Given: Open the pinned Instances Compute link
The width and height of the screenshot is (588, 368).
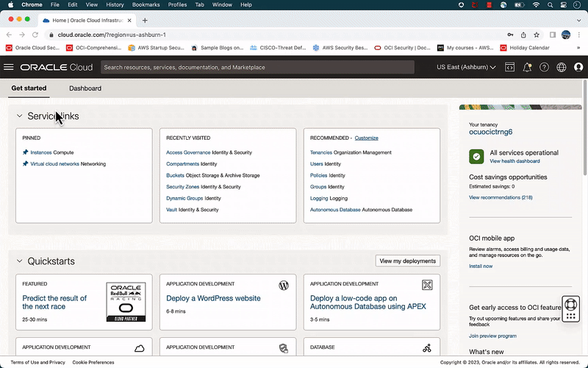Looking at the screenshot, I should click(40, 152).
